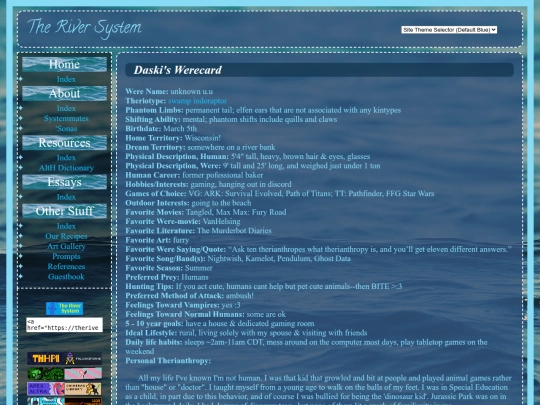Go to Index under Other Stuff
Screen dimensions: 540x405
pyautogui.click(x=66, y=226)
